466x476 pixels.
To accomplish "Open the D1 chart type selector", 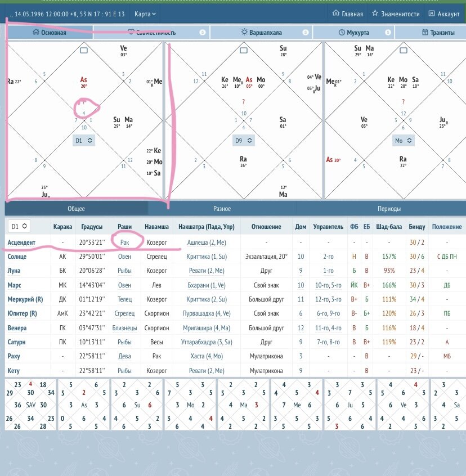I will pos(84,141).
